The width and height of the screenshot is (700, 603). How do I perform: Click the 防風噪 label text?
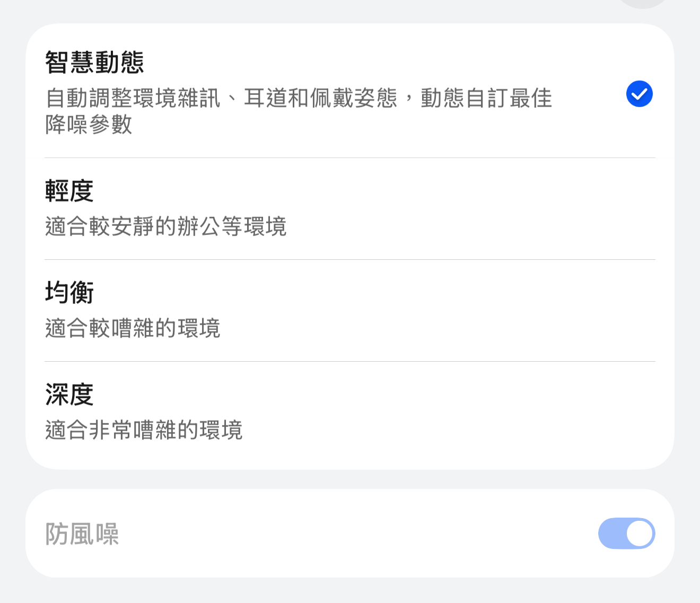82,534
